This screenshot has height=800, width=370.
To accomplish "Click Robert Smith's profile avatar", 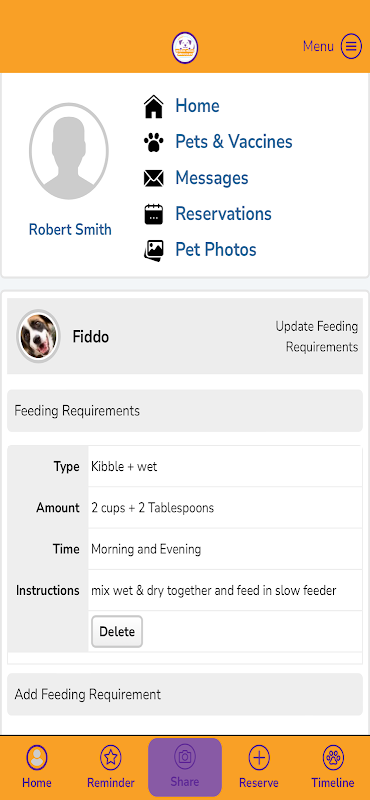I will point(69,151).
